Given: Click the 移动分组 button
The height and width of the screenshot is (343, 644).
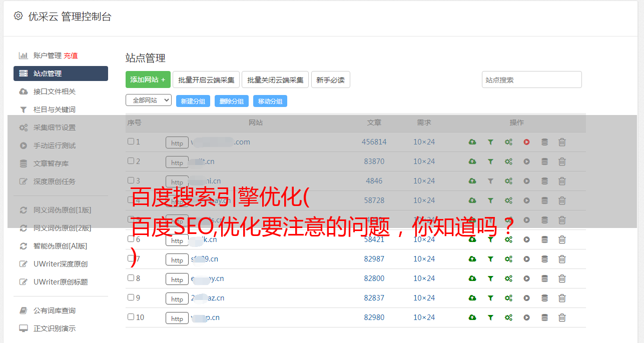Looking at the screenshot, I should coord(270,101).
